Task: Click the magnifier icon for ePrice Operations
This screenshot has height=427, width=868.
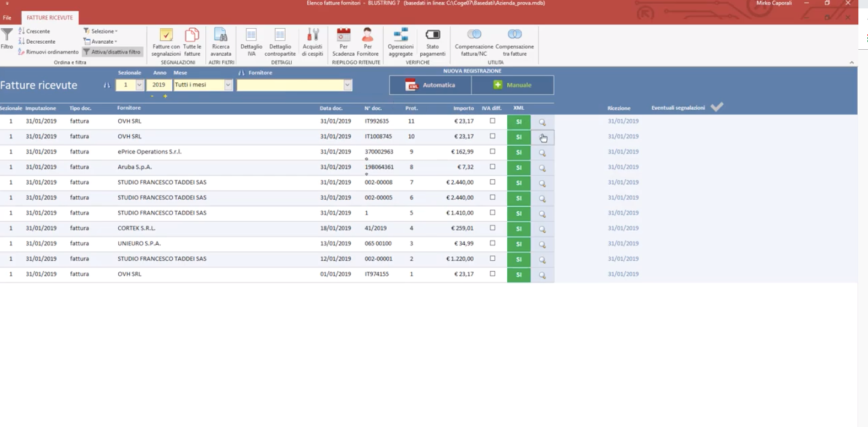Action: tap(542, 152)
